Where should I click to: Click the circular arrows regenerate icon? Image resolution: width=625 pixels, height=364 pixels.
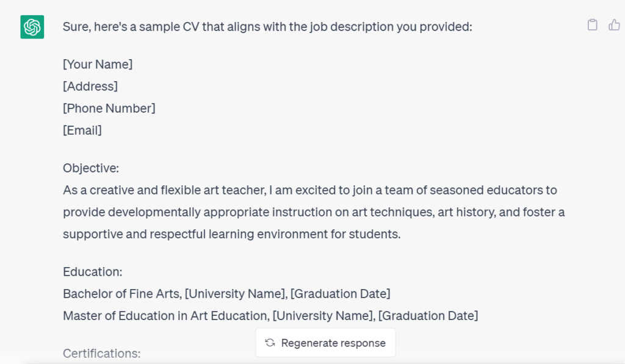click(x=270, y=343)
